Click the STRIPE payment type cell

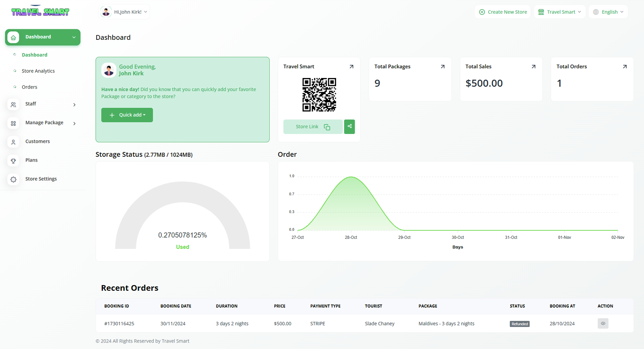tap(318, 324)
